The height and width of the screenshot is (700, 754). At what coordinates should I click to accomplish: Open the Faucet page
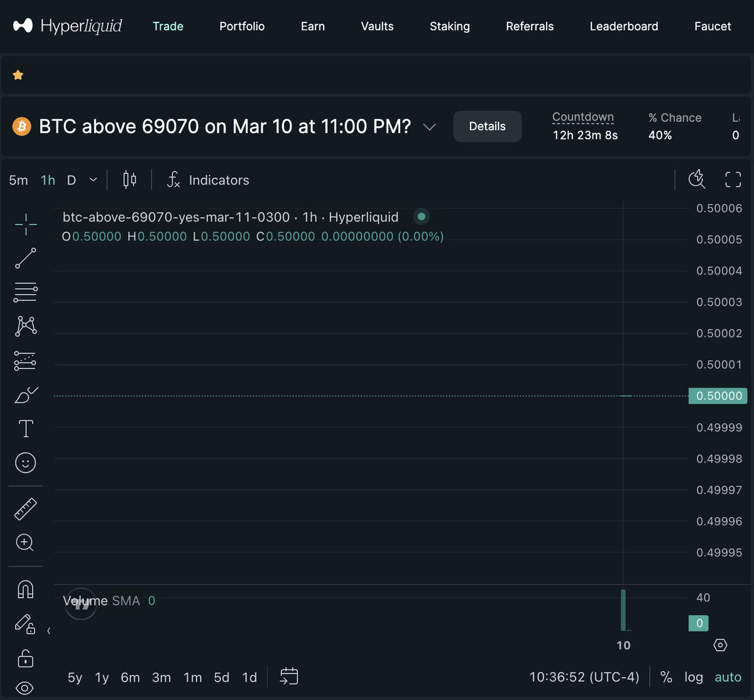pos(713,26)
